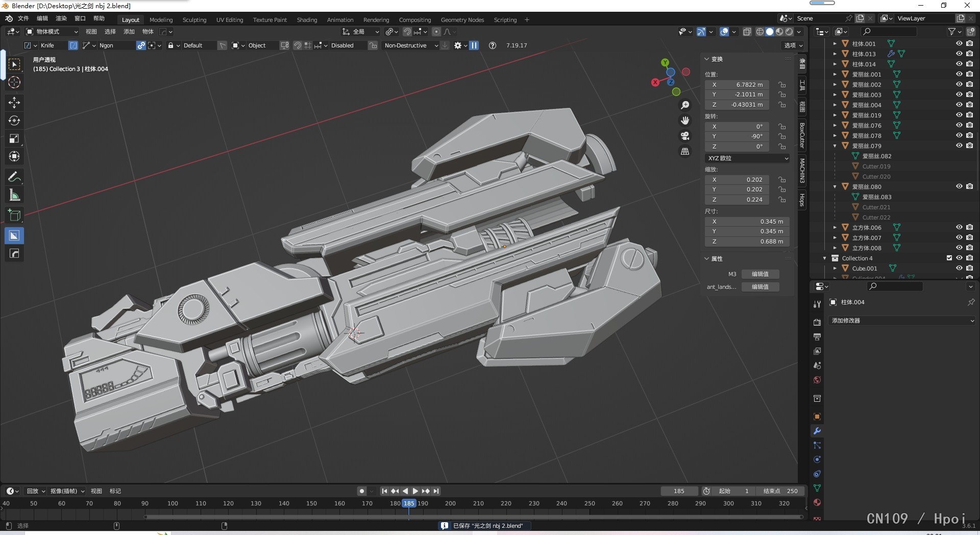Select the Rotate tool
This screenshot has width=980, height=535.
coord(14,121)
